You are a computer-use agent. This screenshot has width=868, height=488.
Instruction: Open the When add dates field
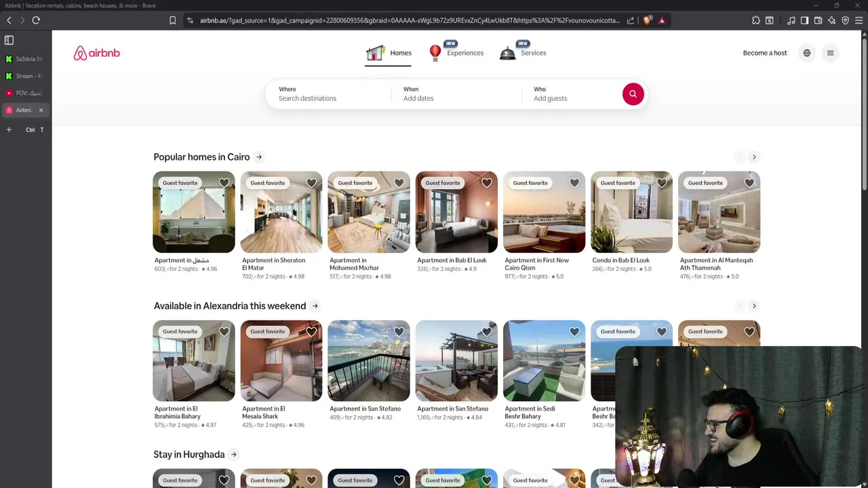tap(457, 94)
